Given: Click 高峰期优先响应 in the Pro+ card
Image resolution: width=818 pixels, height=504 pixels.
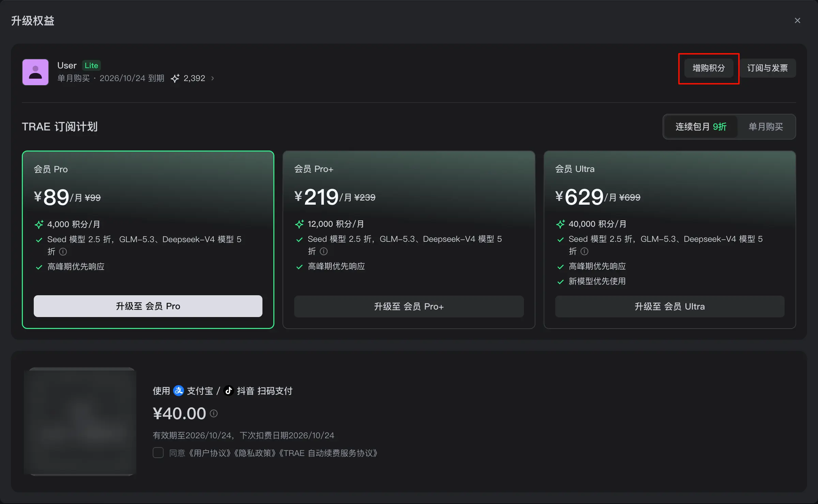Looking at the screenshot, I should 336,266.
